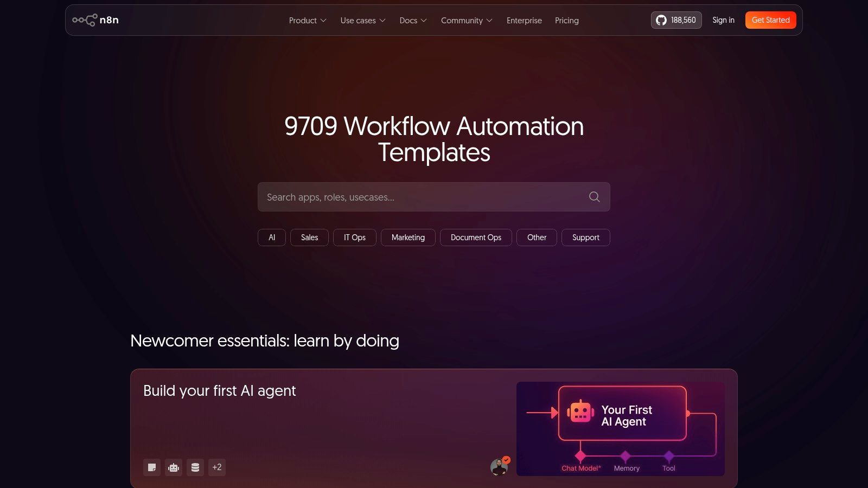Click into the Search apps, roles, usecases field

click(434, 197)
